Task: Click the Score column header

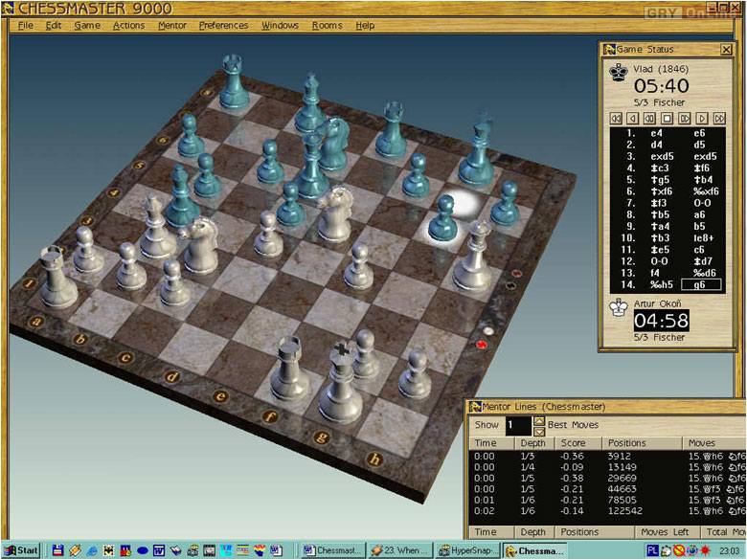Action: pyautogui.click(x=578, y=443)
